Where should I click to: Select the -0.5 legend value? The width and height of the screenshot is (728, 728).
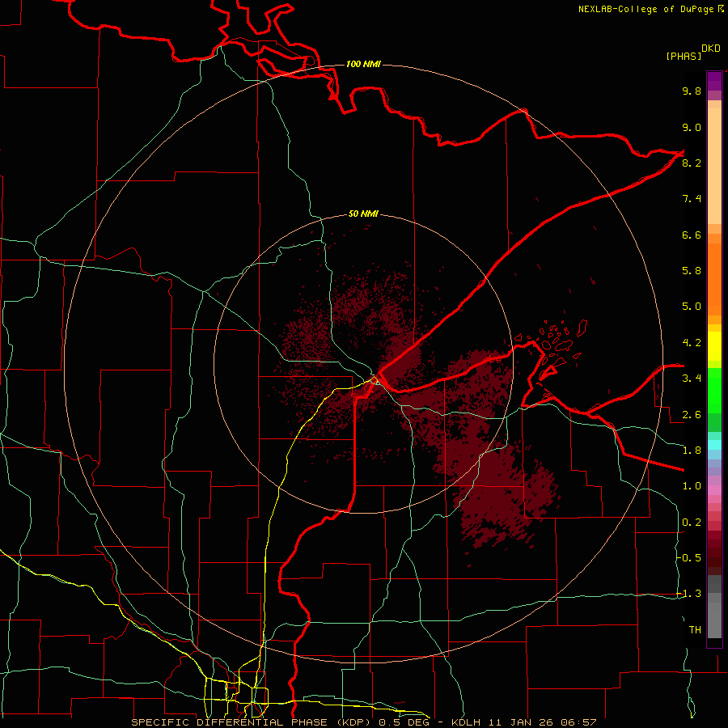[688, 558]
